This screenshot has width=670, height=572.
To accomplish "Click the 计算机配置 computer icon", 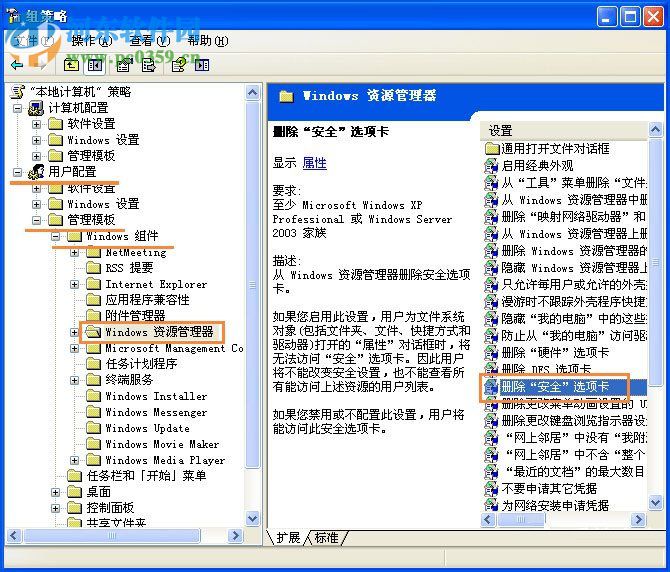I will tap(36, 108).
